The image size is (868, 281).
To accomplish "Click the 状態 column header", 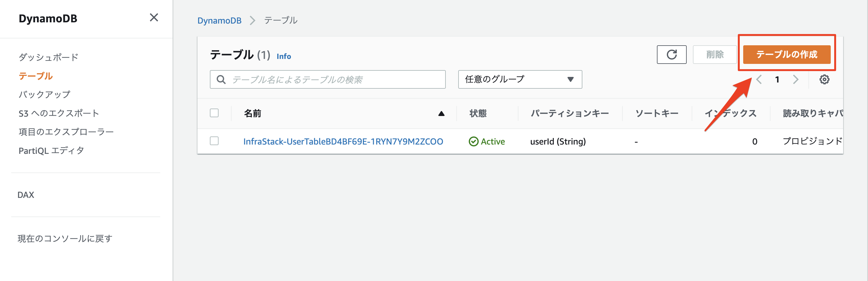I will (x=478, y=114).
